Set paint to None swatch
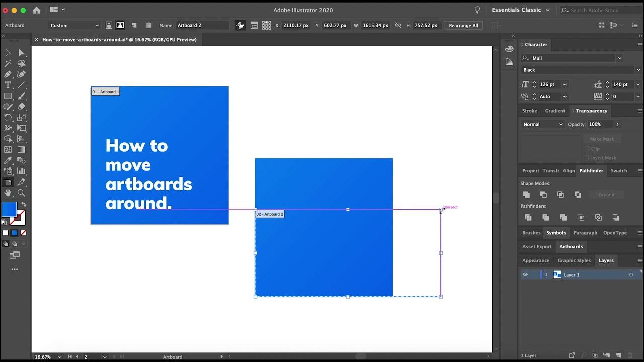The width and height of the screenshot is (644, 362). 23,233
